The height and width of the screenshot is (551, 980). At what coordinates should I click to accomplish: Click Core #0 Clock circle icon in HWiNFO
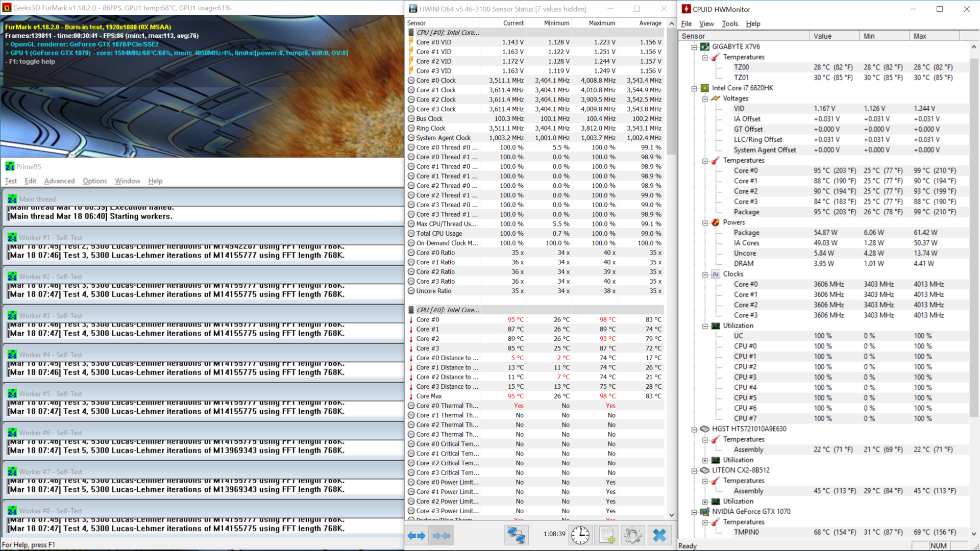411,80
